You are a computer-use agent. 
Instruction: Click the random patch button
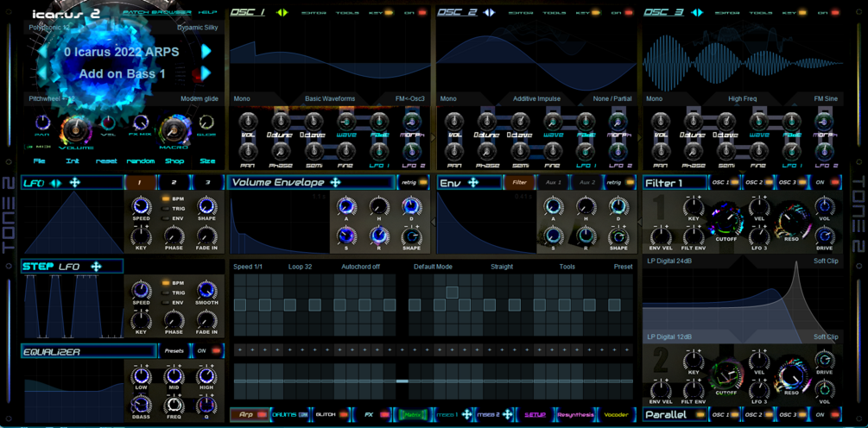(x=141, y=161)
